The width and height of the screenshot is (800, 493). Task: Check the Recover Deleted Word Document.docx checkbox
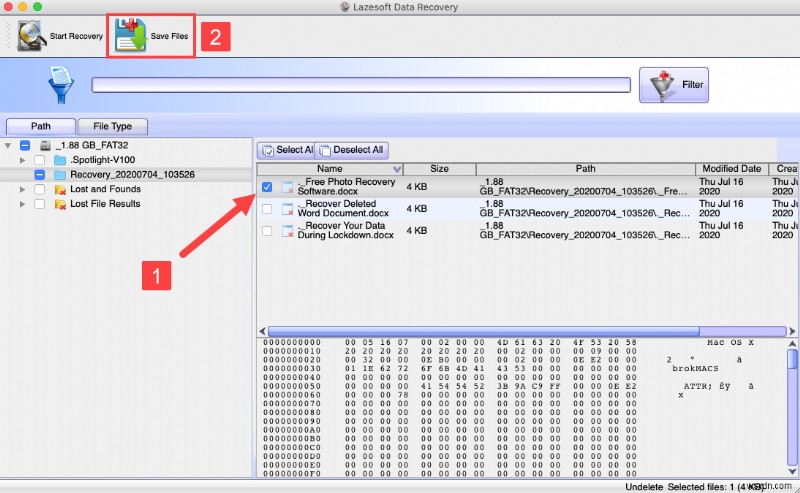coord(267,209)
